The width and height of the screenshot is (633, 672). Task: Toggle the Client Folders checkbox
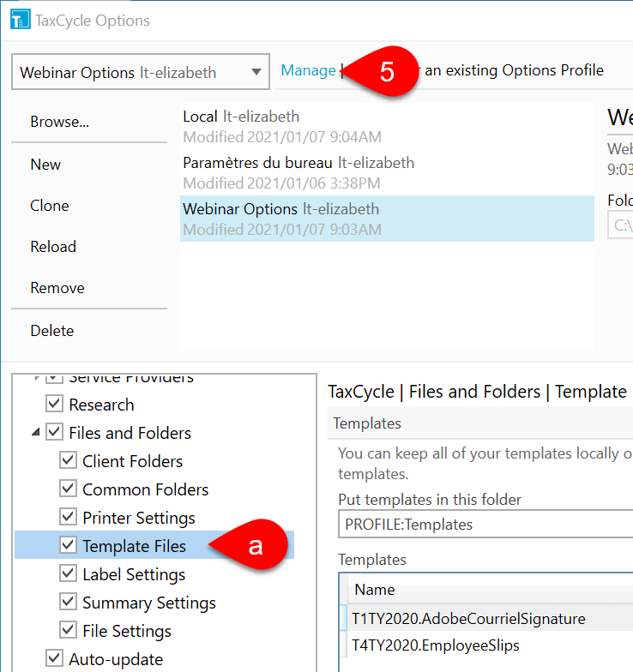tap(69, 460)
